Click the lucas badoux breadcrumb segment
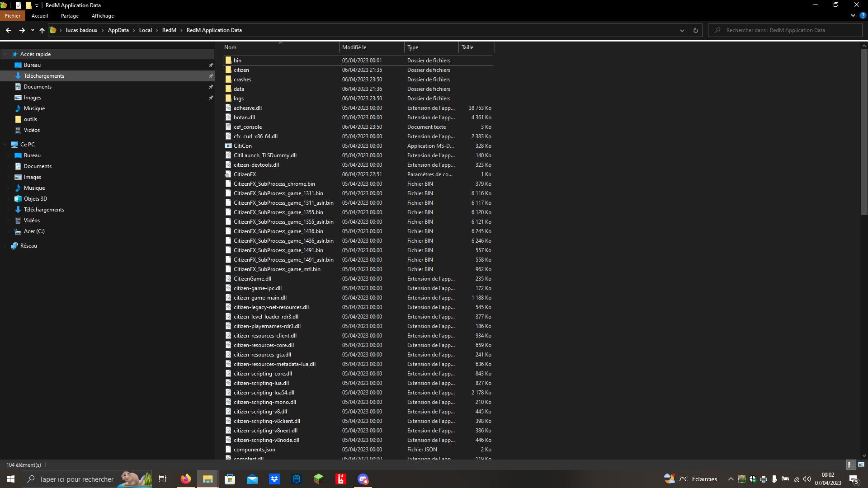Image resolution: width=868 pixels, height=488 pixels. (x=81, y=30)
